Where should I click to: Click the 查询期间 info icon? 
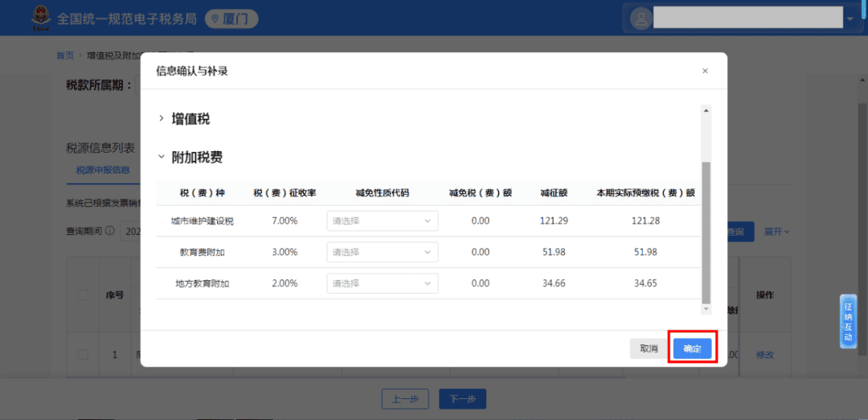tap(110, 232)
